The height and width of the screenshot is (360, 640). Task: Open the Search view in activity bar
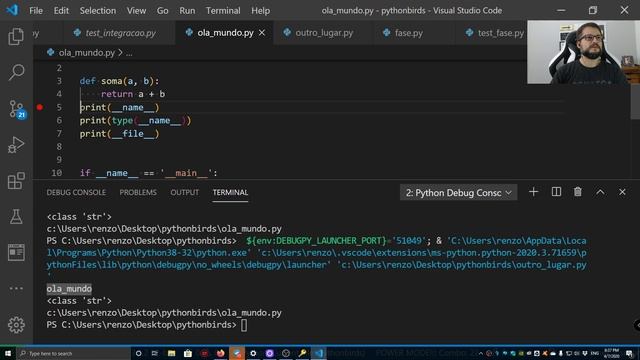(x=16, y=72)
